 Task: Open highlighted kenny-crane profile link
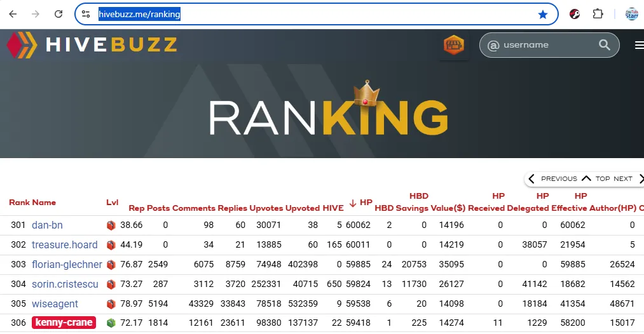[x=64, y=323]
